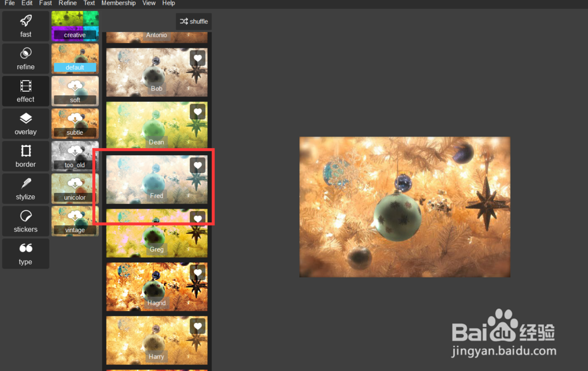Open the stickers tool
The width and height of the screenshot is (588, 371).
pyautogui.click(x=25, y=221)
